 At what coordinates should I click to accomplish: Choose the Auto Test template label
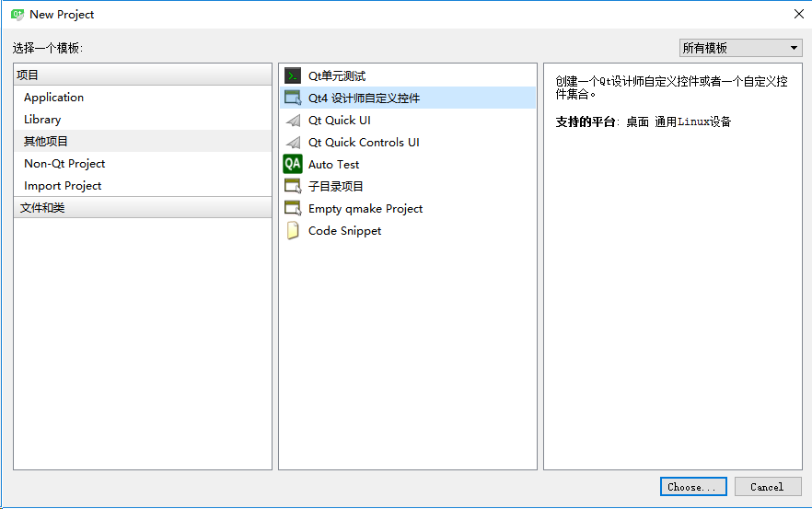click(333, 165)
